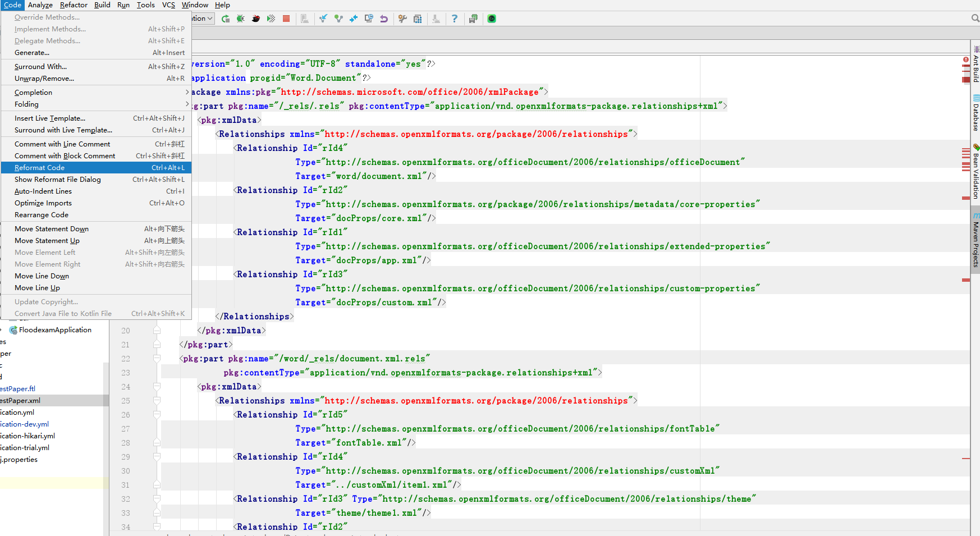Open Help using the question mark icon
The height and width of the screenshot is (536, 980).
pos(455,18)
